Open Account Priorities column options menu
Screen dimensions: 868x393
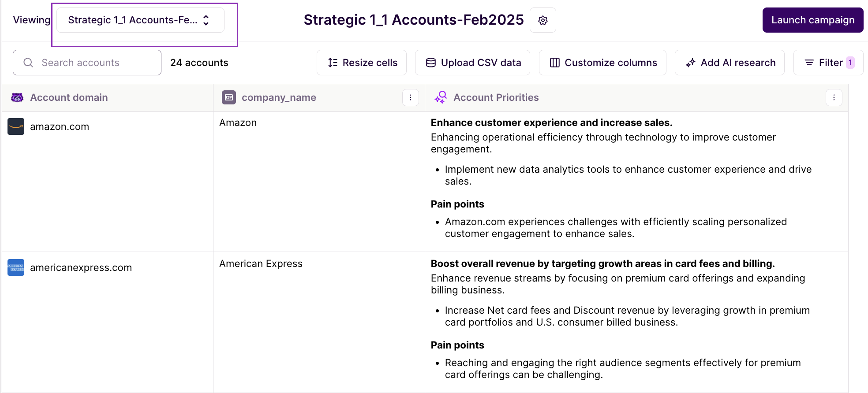click(x=834, y=97)
